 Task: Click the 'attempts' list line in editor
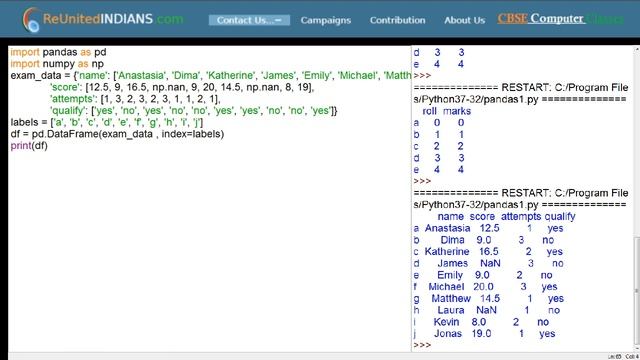click(135, 99)
